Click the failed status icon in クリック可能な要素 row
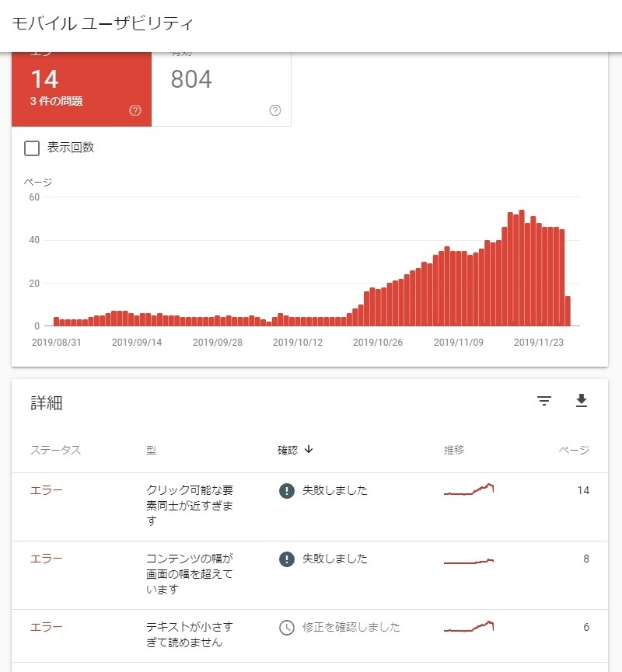 (287, 490)
